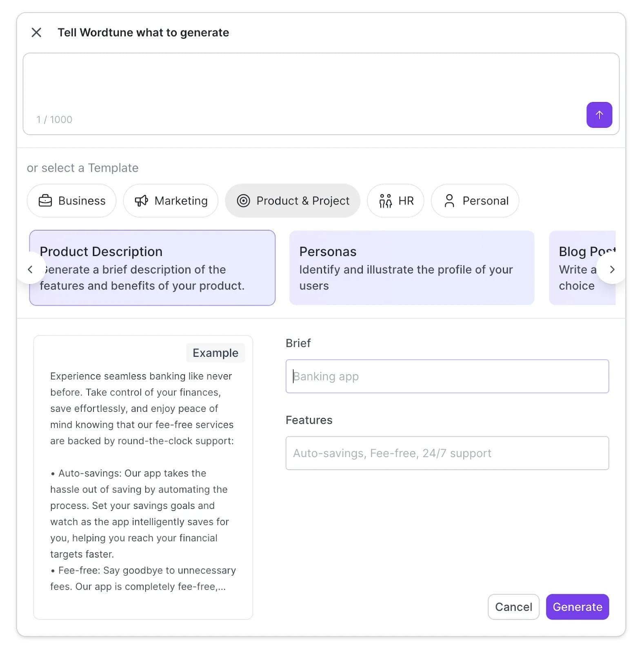Submit prompt with purple arrow button
The width and height of the screenshot is (644, 653).
tap(599, 115)
